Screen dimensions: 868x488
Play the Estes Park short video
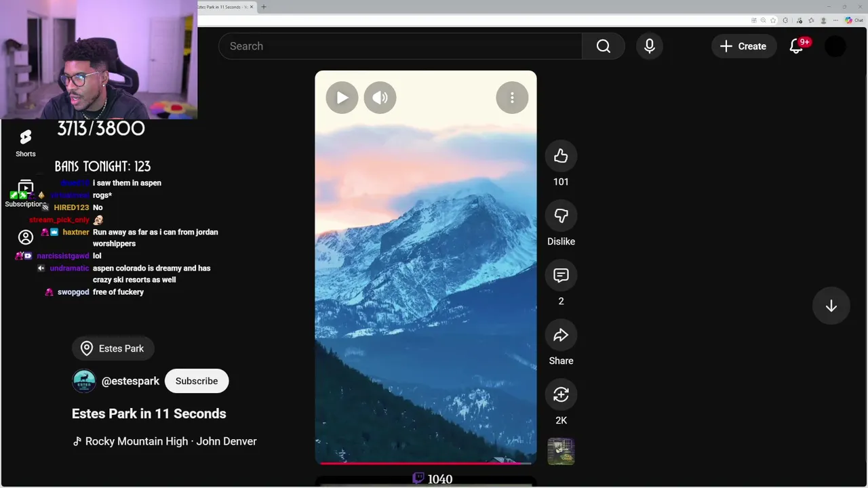click(x=342, y=98)
